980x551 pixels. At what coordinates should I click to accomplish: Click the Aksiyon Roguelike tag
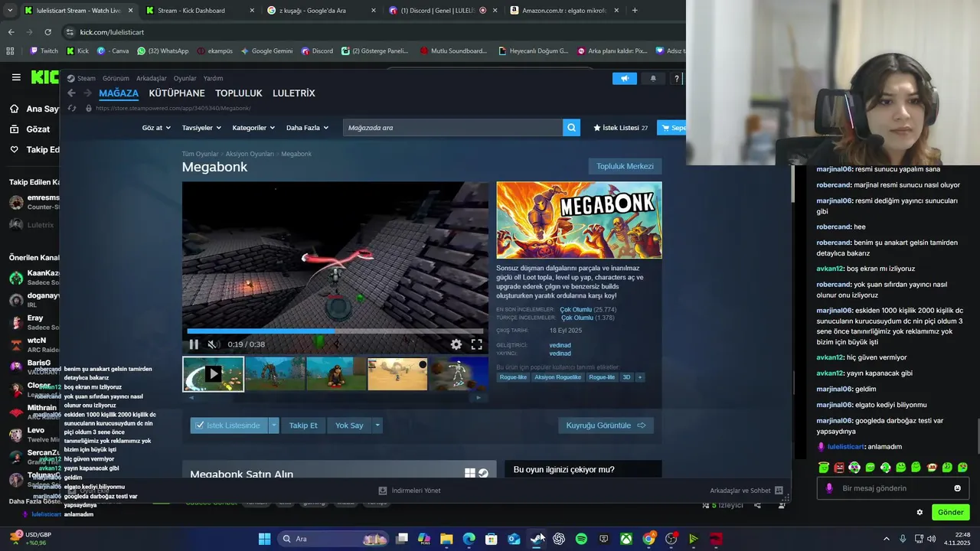[557, 377]
